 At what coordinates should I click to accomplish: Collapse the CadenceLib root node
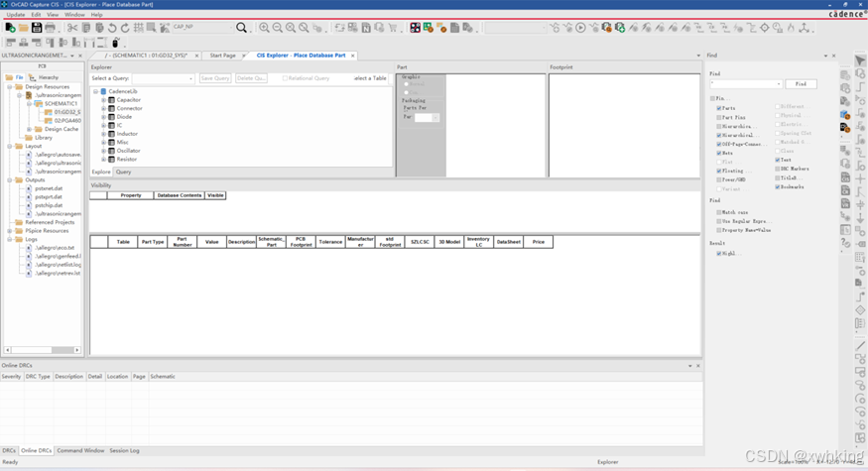coord(96,91)
